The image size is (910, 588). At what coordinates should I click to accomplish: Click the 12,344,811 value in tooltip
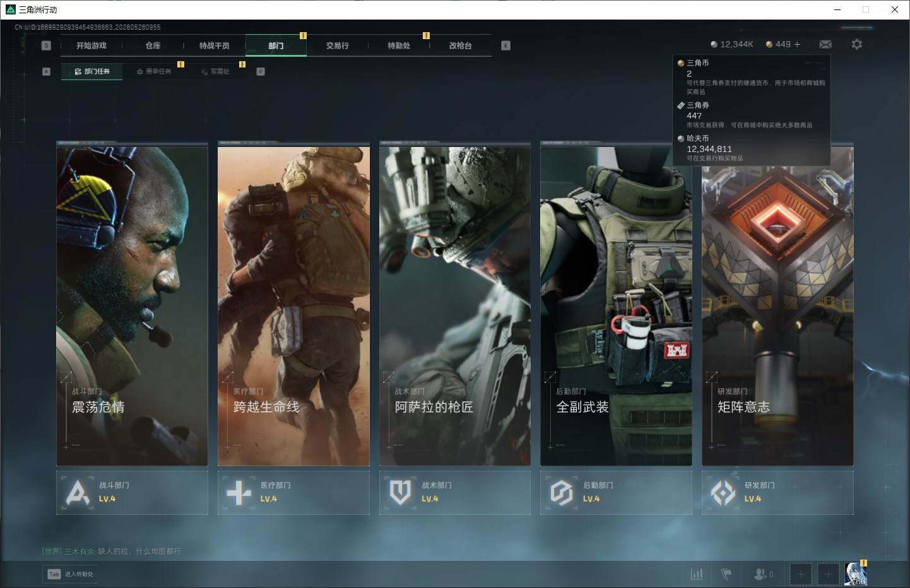click(x=709, y=149)
